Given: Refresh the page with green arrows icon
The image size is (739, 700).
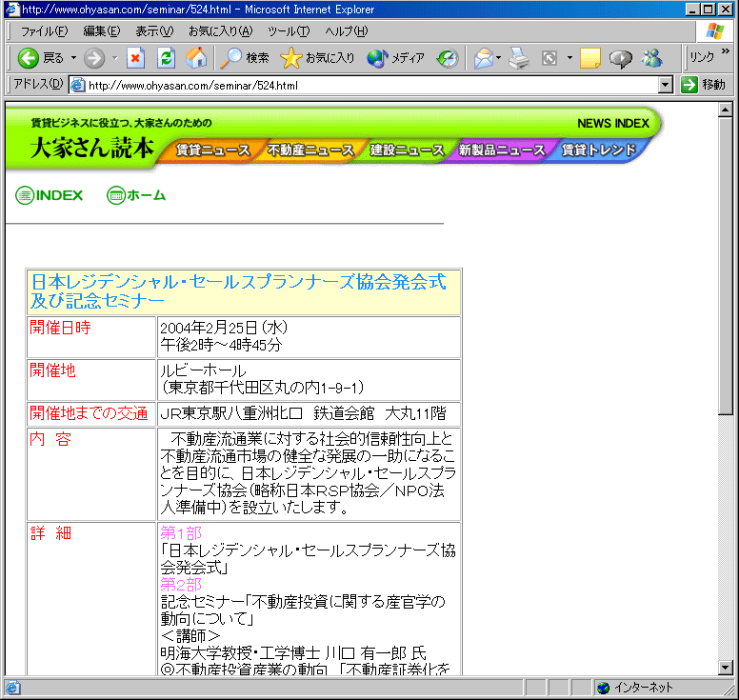Looking at the screenshot, I should (x=166, y=58).
